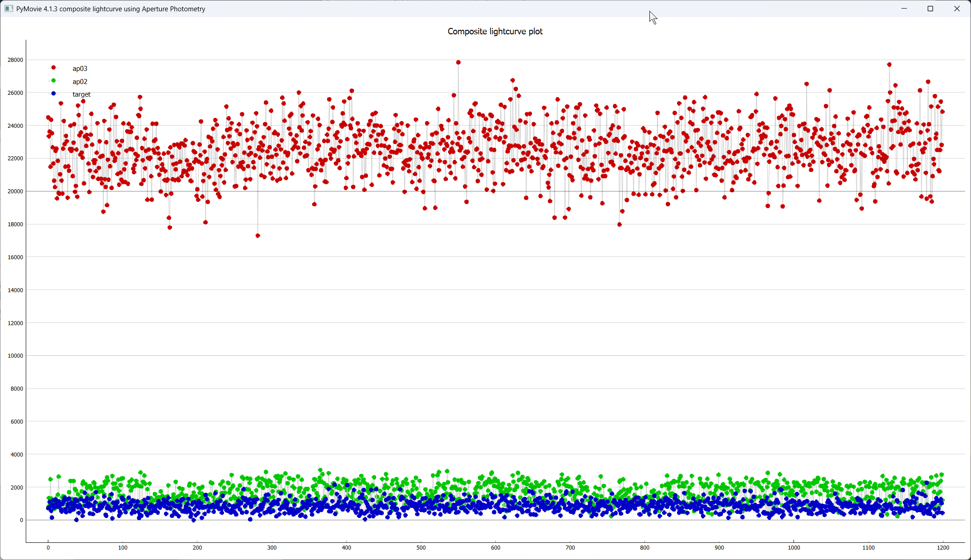Click the Composite lightcurve plot title
The height and width of the screenshot is (560, 971).
pos(495,31)
